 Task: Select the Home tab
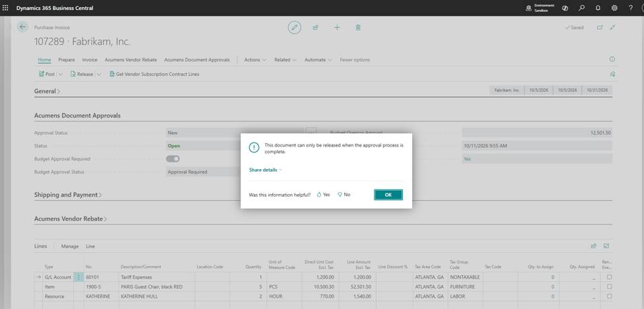(x=44, y=60)
